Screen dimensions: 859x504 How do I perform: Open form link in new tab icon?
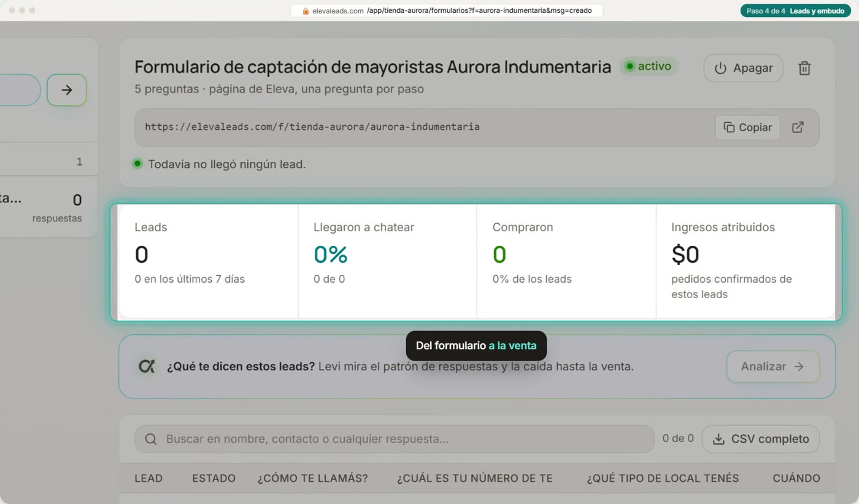(798, 128)
